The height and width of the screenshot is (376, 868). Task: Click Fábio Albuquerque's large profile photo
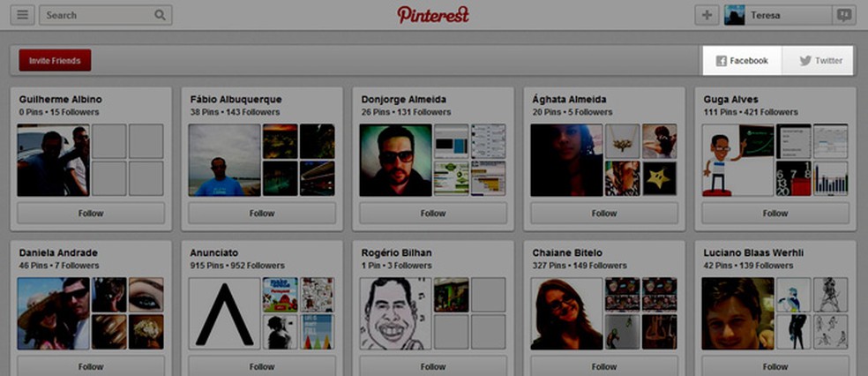click(224, 160)
